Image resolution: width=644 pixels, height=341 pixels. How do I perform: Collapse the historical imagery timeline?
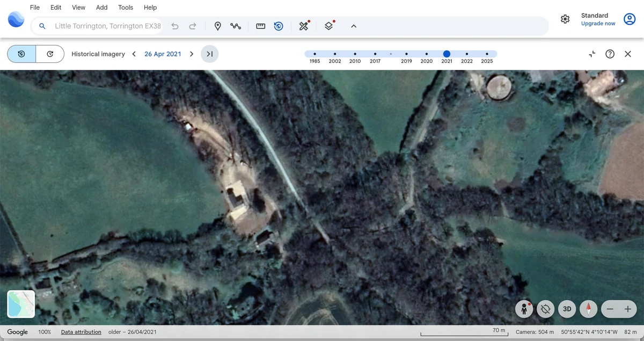pos(592,54)
